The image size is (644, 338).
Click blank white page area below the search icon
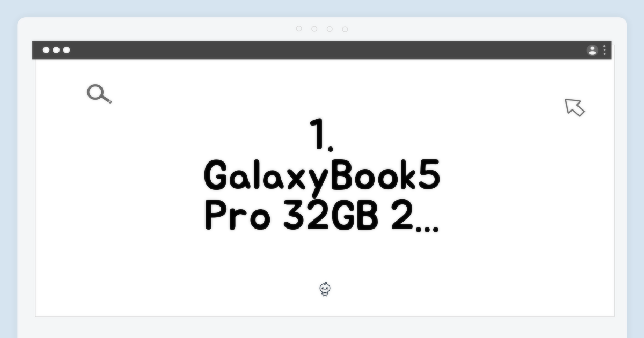pyautogui.click(x=99, y=188)
